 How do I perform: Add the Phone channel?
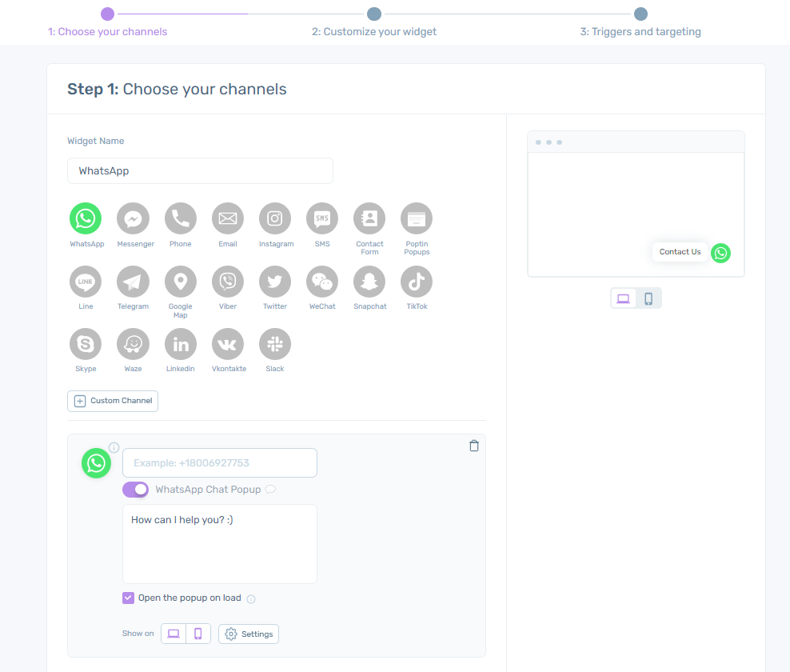point(181,218)
